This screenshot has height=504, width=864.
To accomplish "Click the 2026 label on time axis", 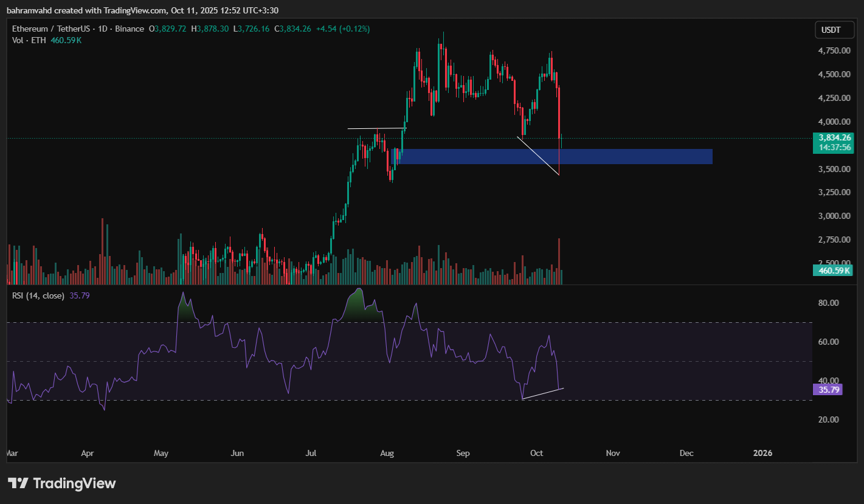I will [x=762, y=453].
